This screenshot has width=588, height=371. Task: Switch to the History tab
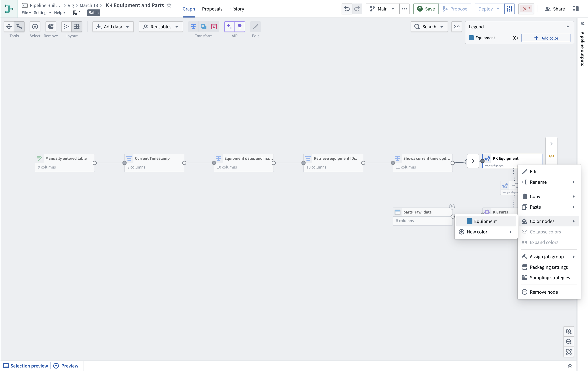coord(237,9)
